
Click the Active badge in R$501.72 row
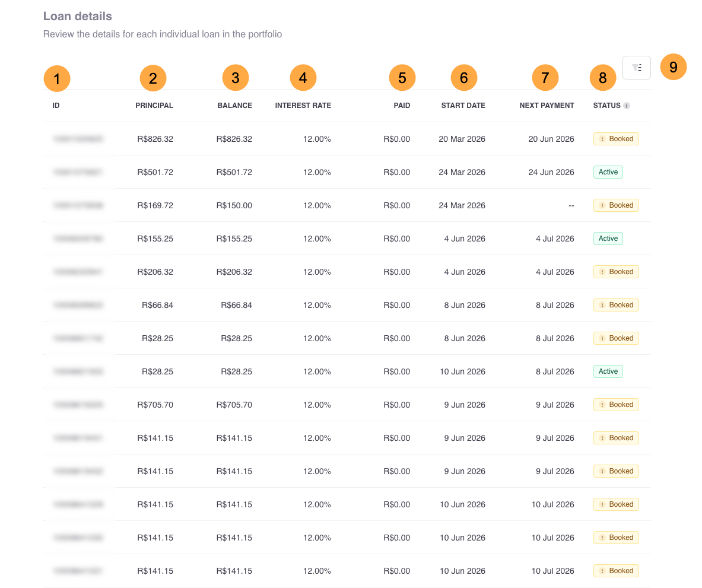point(608,172)
